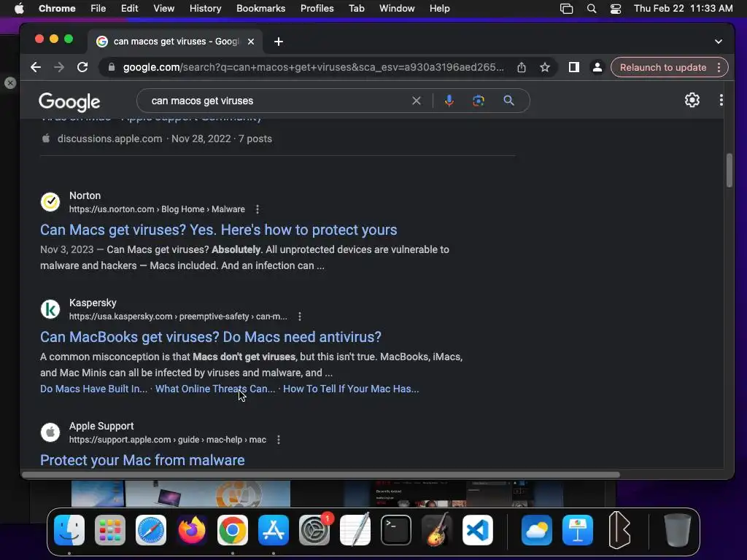The width and height of the screenshot is (747, 560).
Task: Expand the tab search chevron
Action: pyautogui.click(x=719, y=42)
